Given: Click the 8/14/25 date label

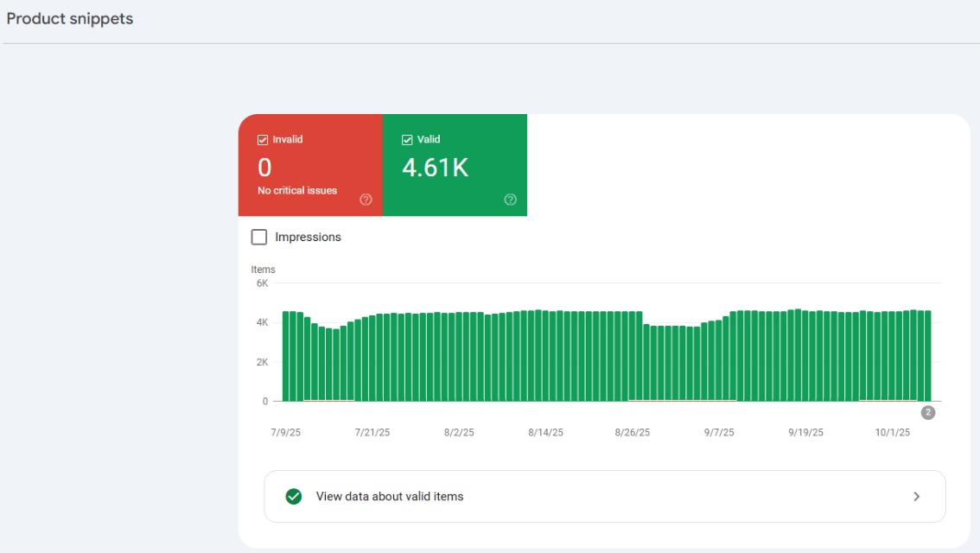Looking at the screenshot, I should 545,432.
